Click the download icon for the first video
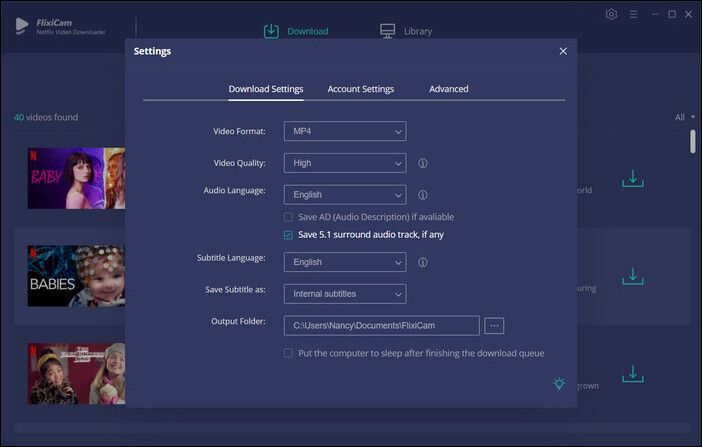Viewport: 702px width, 447px height. coord(632,179)
